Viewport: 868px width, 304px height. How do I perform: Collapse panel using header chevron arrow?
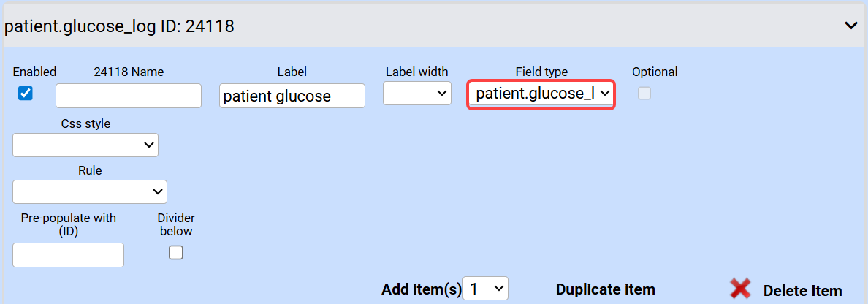point(850,26)
